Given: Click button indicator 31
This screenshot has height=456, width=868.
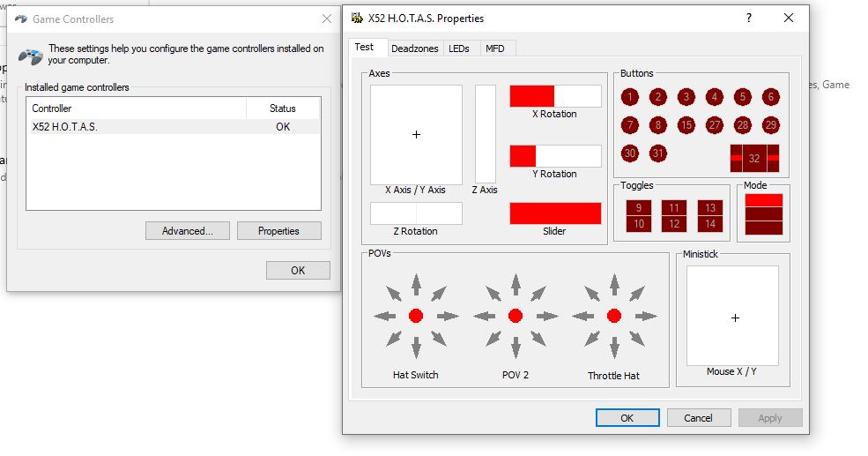Looking at the screenshot, I should point(657,153).
